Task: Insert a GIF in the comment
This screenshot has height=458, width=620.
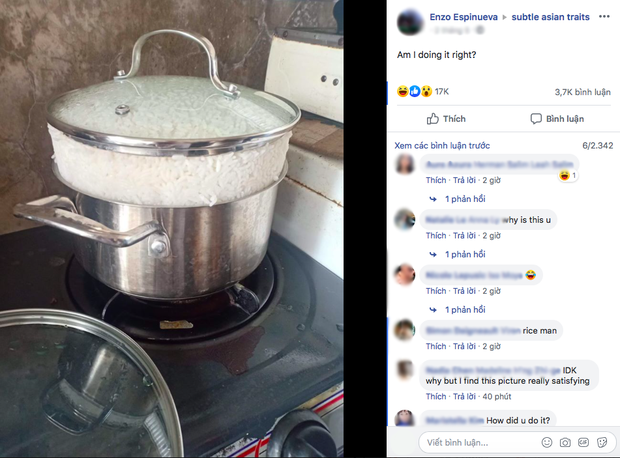Action: pyautogui.click(x=583, y=442)
